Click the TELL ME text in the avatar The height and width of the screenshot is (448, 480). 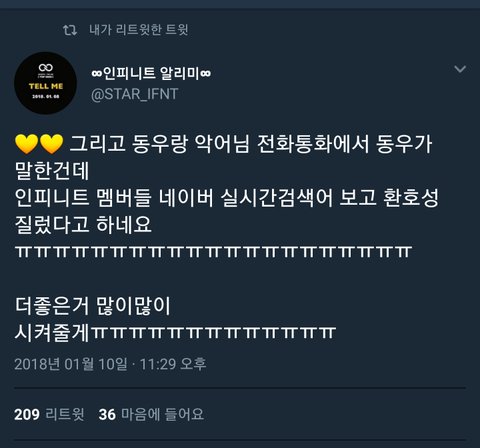click(x=46, y=86)
